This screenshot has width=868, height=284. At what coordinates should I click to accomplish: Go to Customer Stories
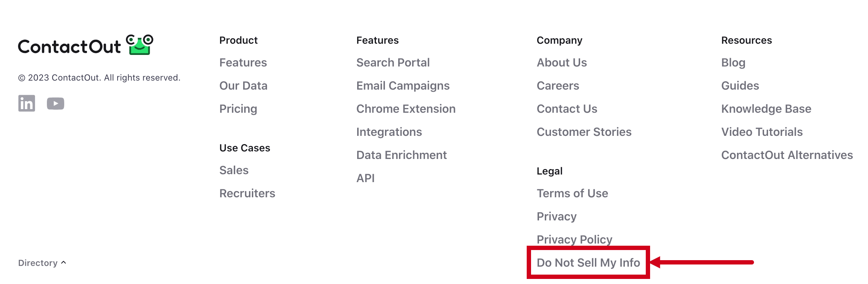pos(584,132)
